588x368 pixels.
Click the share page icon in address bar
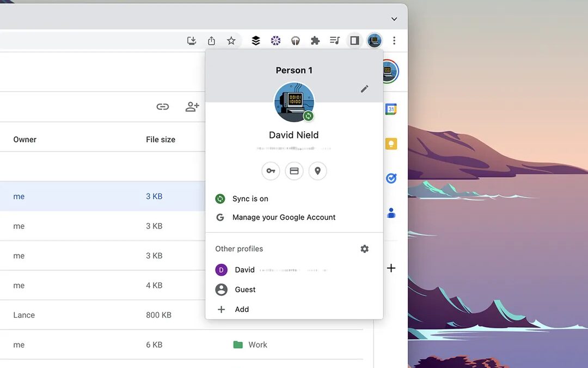[211, 40]
